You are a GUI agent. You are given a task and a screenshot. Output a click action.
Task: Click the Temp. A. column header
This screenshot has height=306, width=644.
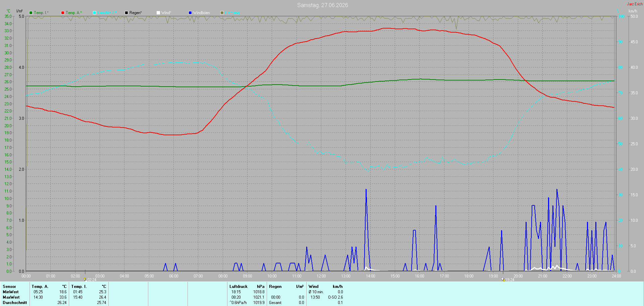(x=40, y=287)
